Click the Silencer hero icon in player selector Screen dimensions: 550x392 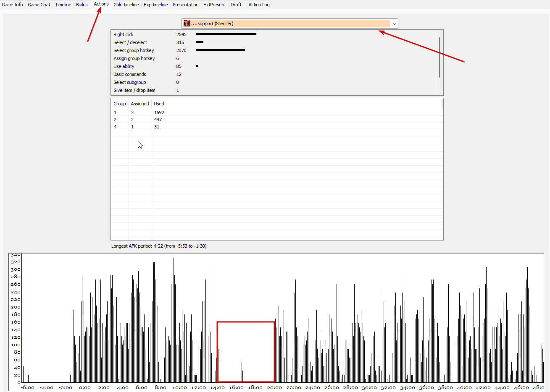point(187,24)
